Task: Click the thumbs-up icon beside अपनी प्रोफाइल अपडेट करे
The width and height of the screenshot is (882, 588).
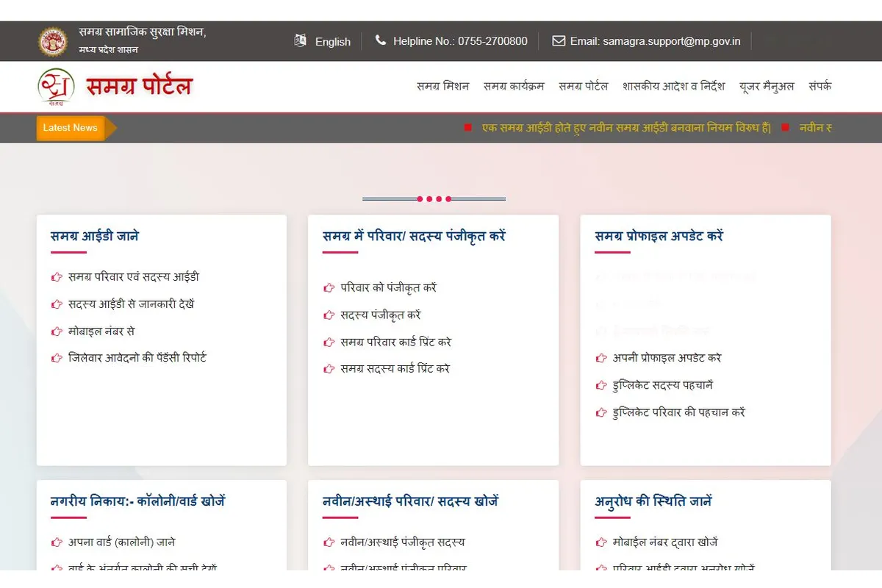Action: (x=600, y=358)
